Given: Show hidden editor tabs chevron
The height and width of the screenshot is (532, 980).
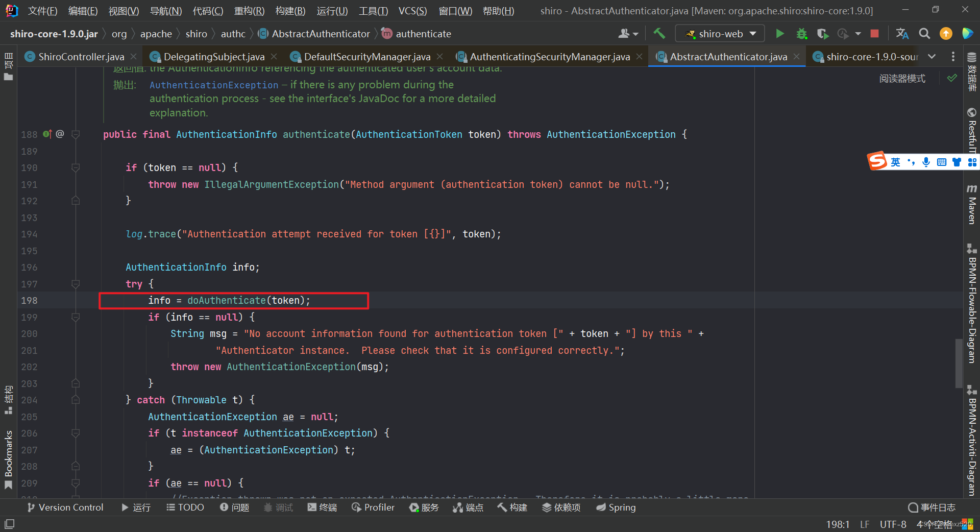Looking at the screenshot, I should tap(932, 57).
